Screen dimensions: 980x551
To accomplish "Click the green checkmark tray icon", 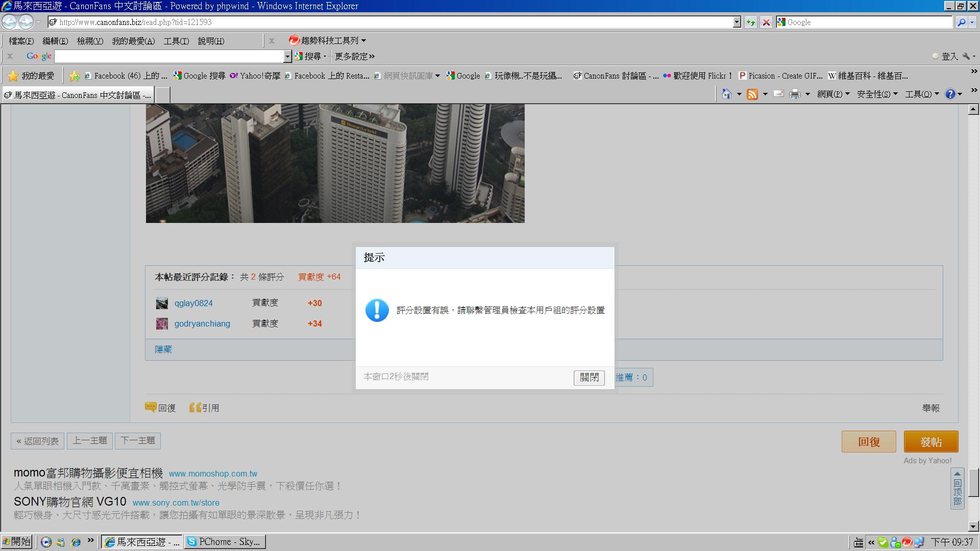I will point(883,542).
